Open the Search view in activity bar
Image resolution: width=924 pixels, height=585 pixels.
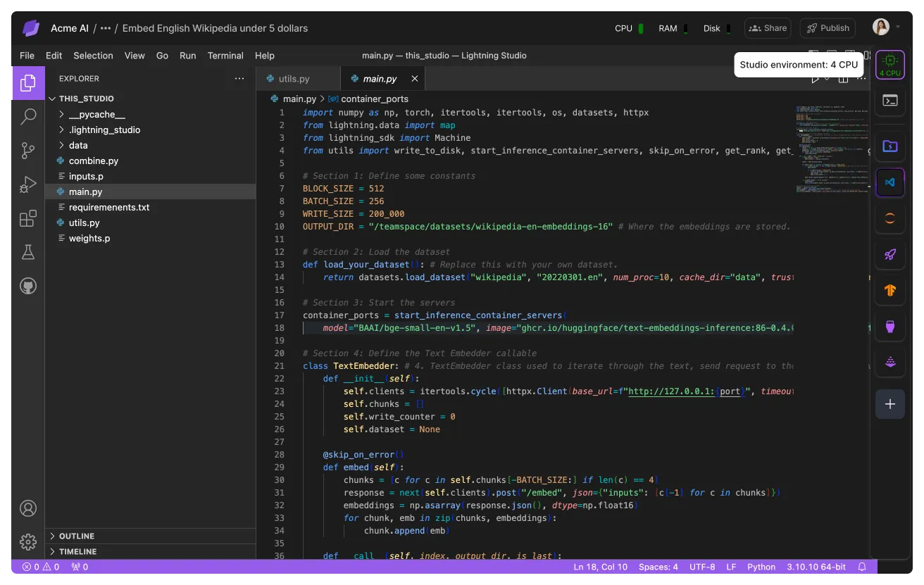[28, 117]
